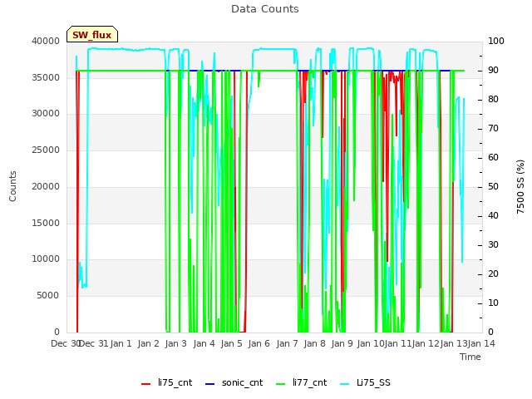Click the Jan 1 date label
The image size is (532, 399).
pos(121,343)
